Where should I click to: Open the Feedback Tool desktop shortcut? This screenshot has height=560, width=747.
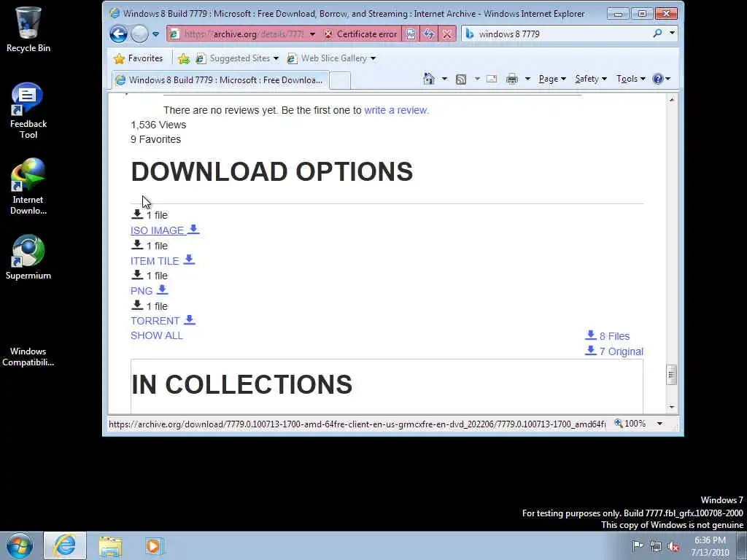28,111
